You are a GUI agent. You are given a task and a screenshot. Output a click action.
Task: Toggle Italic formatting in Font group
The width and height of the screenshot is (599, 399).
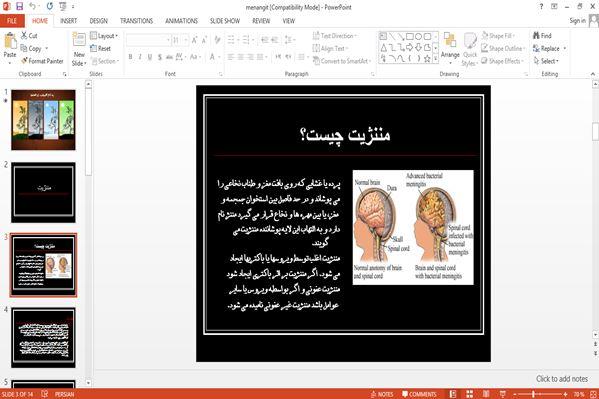[x=140, y=57]
